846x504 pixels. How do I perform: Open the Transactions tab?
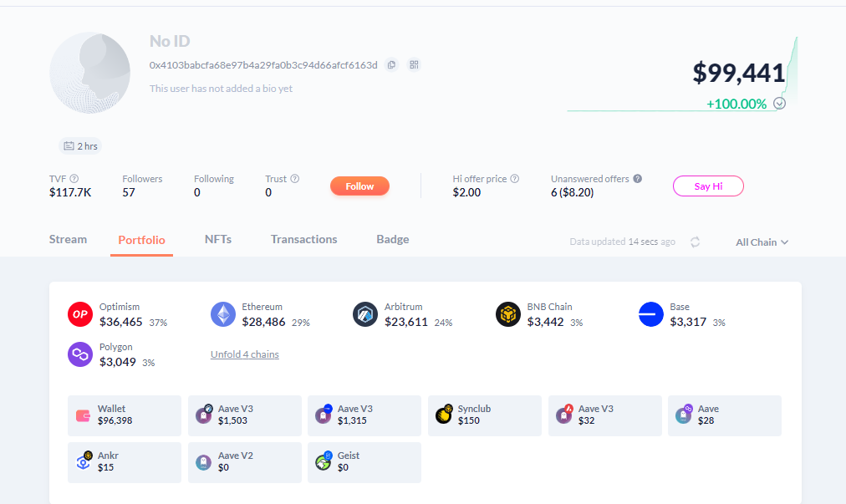click(303, 240)
